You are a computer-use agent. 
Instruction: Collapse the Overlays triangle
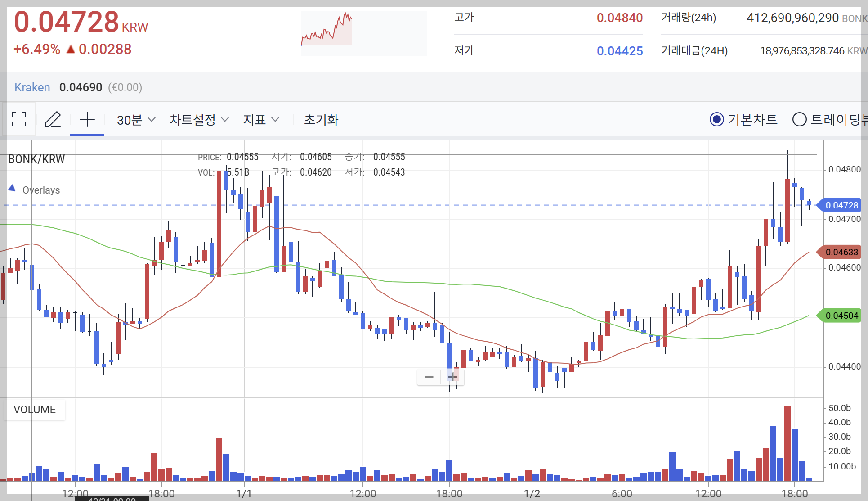pos(12,188)
